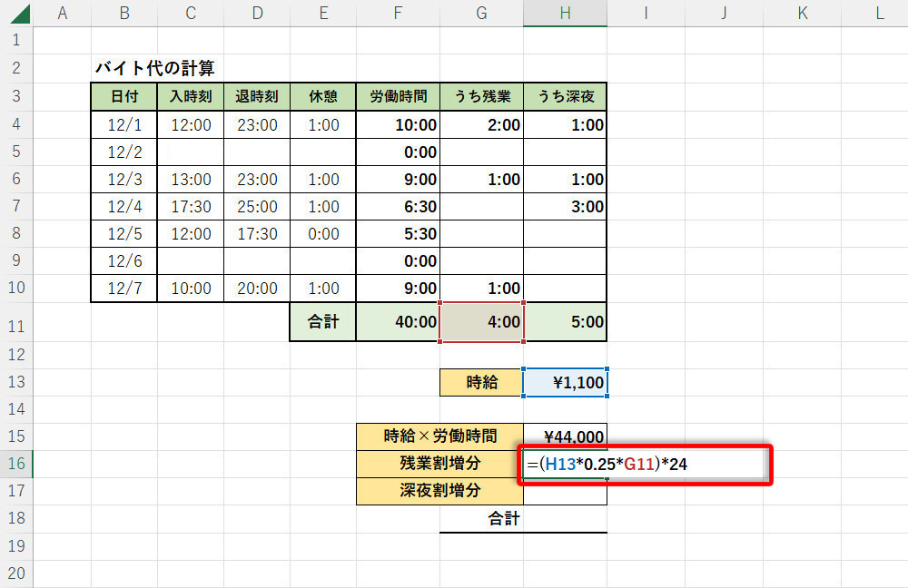This screenshot has width=908, height=588.
Task: Select column D header
Action: (257, 14)
